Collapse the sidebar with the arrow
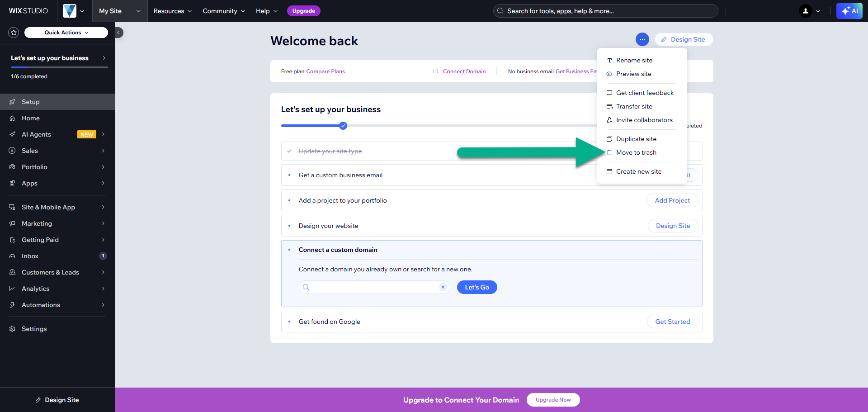 pyautogui.click(x=119, y=33)
